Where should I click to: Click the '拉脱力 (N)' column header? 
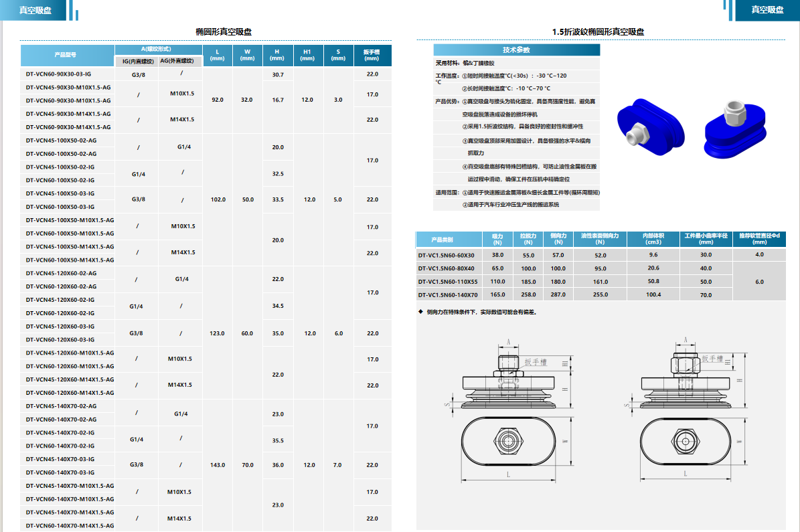(x=528, y=239)
